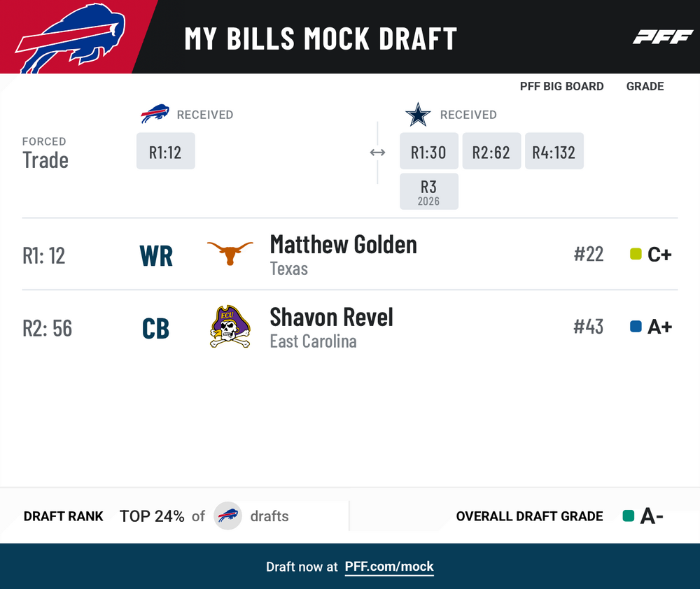The height and width of the screenshot is (589, 700).
Task: Select the R1:30 pick chip
Action: point(429,151)
